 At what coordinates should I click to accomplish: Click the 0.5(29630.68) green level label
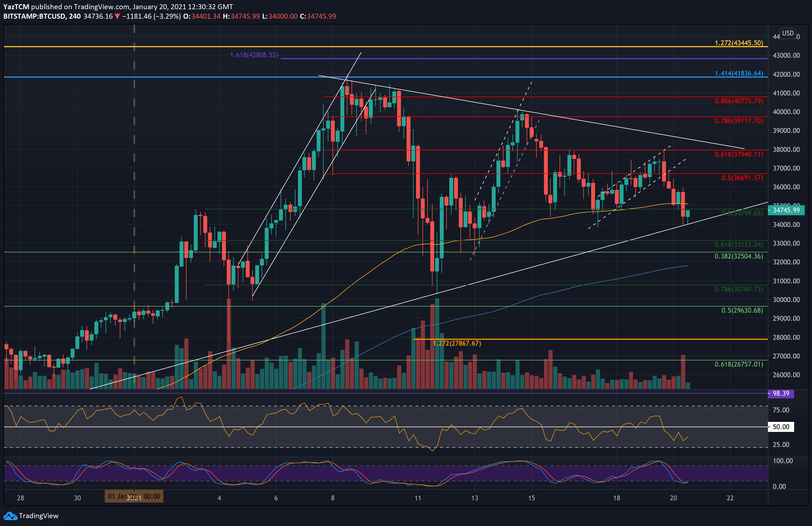coord(742,310)
